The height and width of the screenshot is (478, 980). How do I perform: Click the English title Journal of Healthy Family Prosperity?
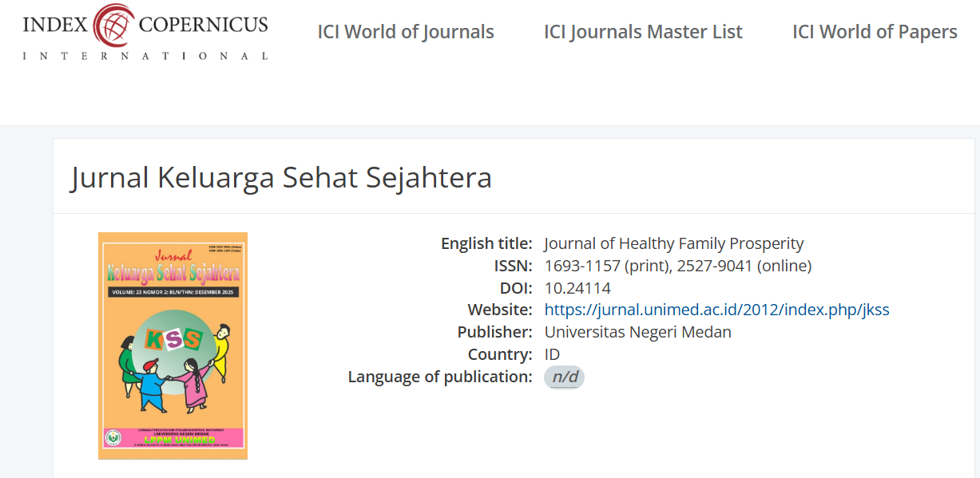(x=673, y=243)
